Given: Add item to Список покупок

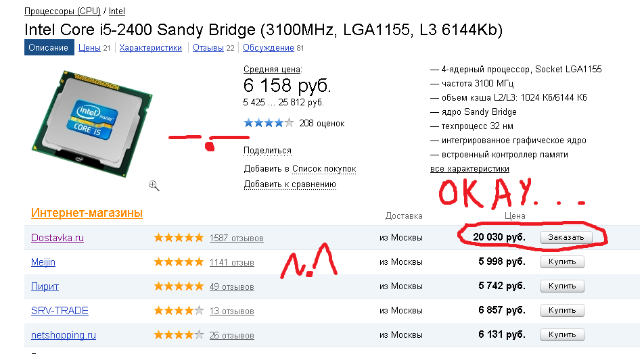Looking at the screenshot, I should (324, 169).
